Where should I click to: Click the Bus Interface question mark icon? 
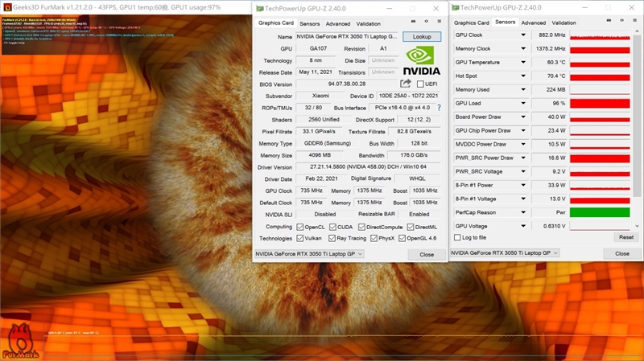[x=439, y=107]
